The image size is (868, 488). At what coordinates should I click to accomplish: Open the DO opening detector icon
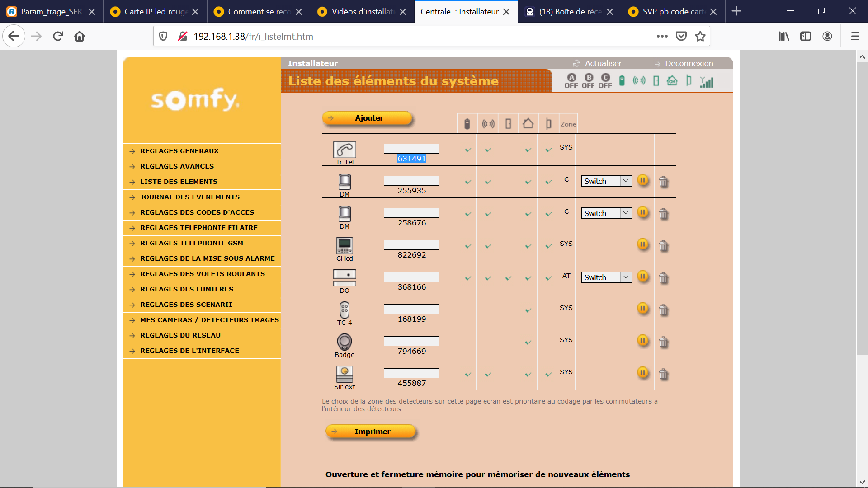pyautogui.click(x=344, y=278)
